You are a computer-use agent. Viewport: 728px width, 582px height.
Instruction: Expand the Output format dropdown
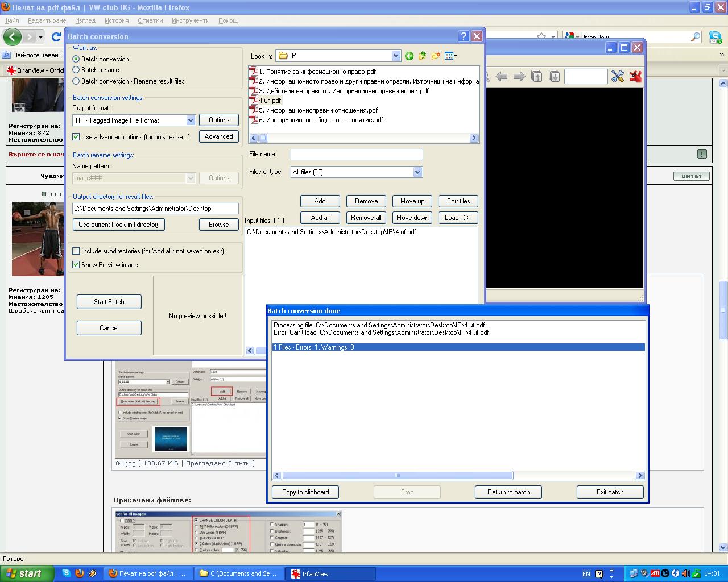pos(191,120)
